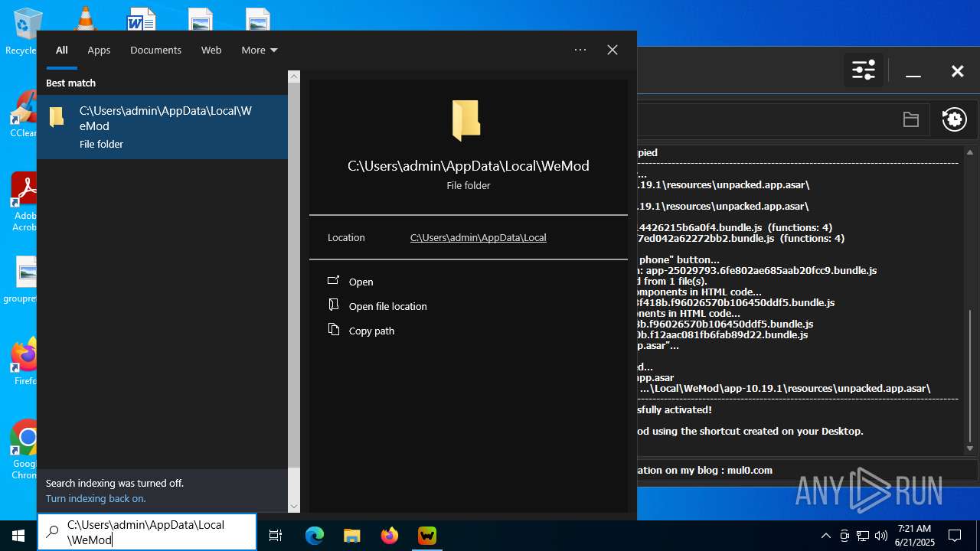Click Open file location option

pyautogui.click(x=388, y=306)
